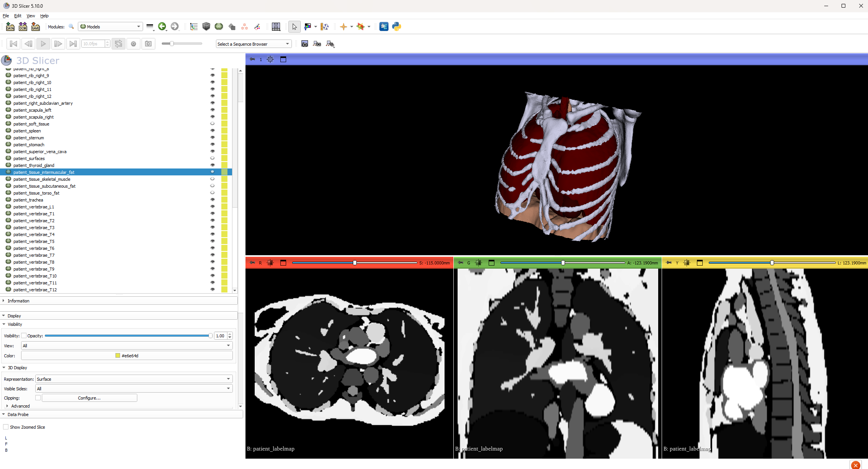Toggle eye icon for patient_trachea
The image size is (868, 469).
pyautogui.click(x=212, y=200)
